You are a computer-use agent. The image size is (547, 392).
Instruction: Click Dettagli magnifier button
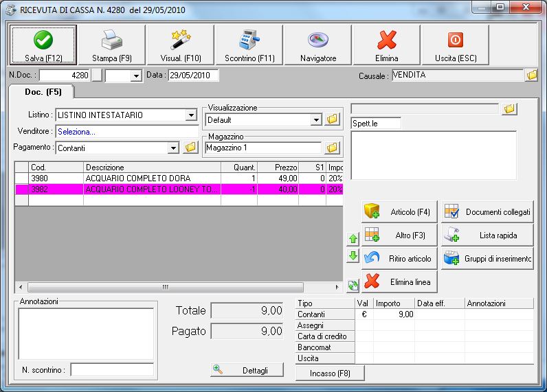click(x=247, y=370)
